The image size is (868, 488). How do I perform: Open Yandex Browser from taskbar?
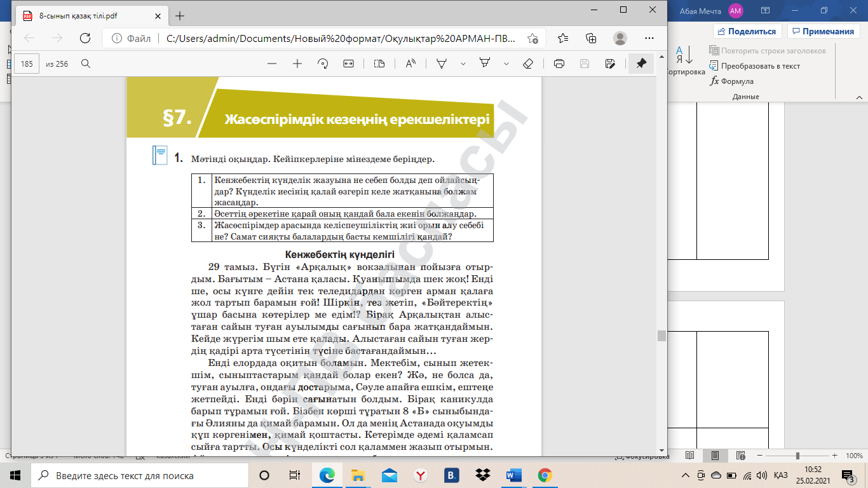(421, 475)
